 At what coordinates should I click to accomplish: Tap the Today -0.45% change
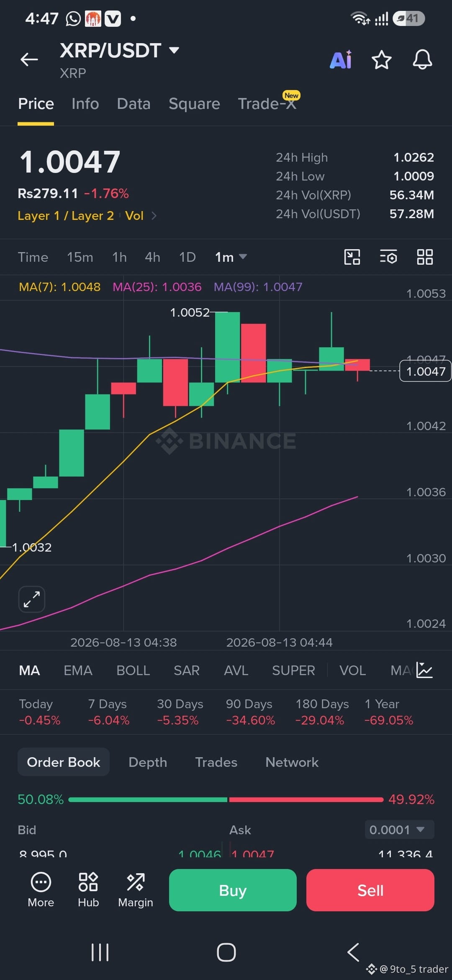point(40,712)
